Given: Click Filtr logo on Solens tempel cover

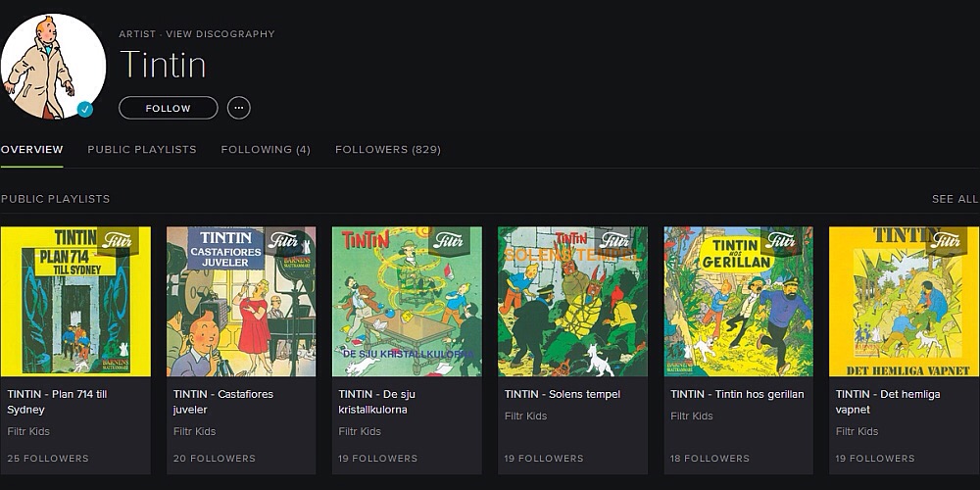Looking at the screenshot, I should (614, 240).
